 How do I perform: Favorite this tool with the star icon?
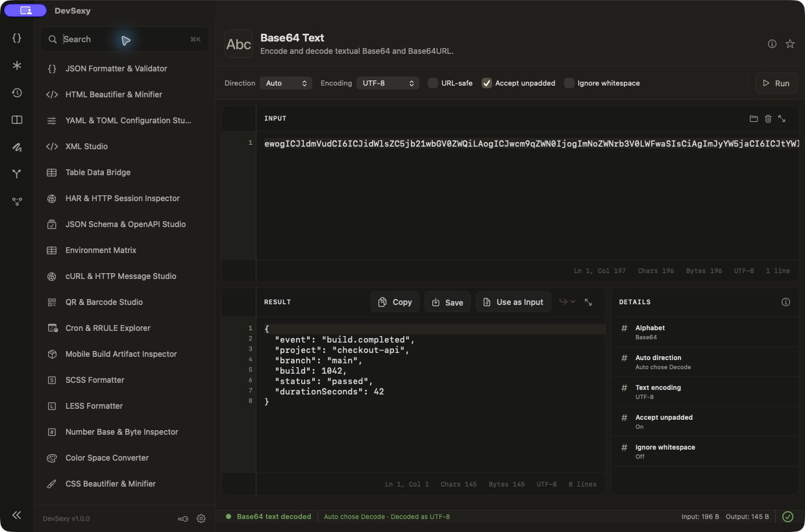[x=790, y=44]
